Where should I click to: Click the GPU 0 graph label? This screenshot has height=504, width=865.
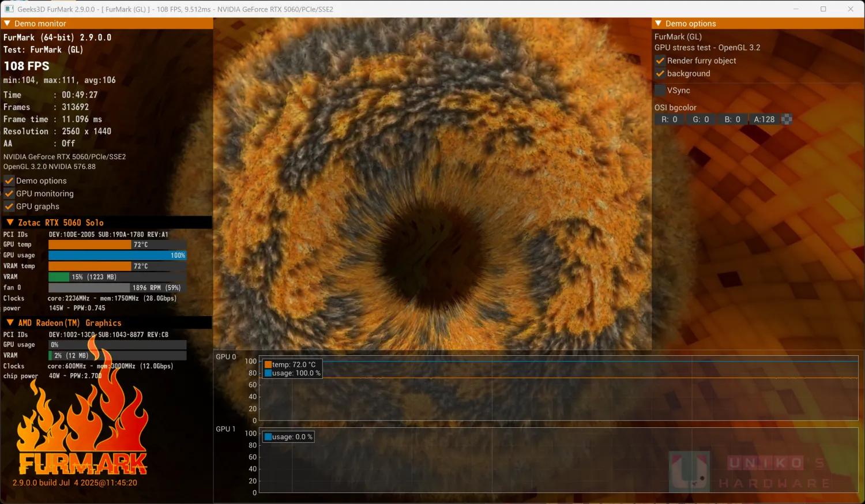point(226,357)
